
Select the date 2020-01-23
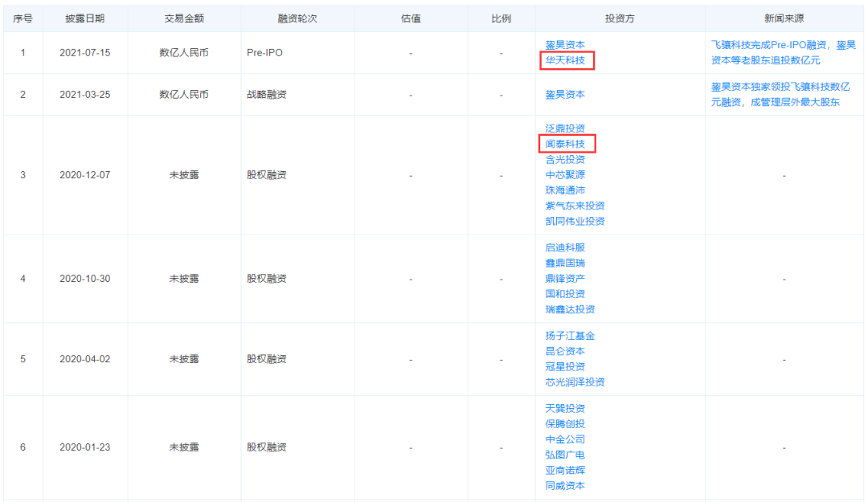pyautogui.click(x=84, y=447)
